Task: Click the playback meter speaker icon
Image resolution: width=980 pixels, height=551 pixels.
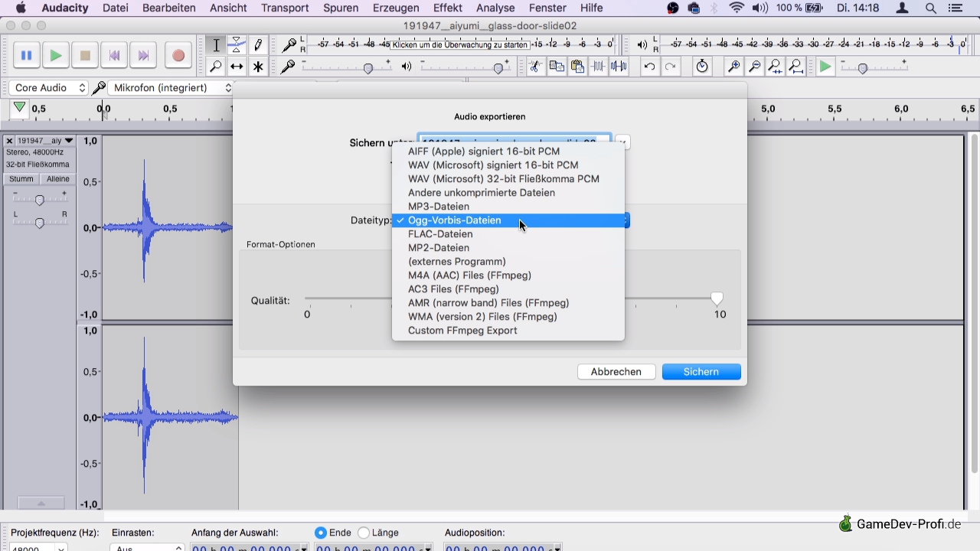Action: click(x=642, y=45)
